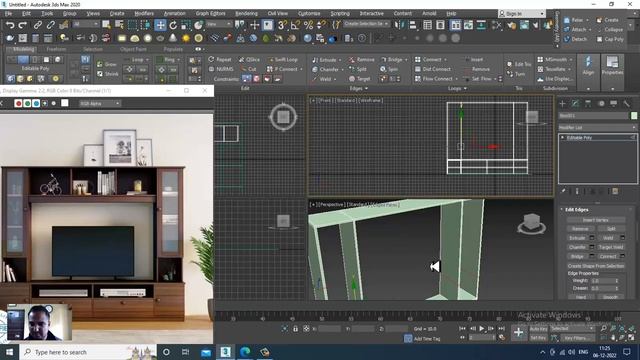Open the Chamfer settings box in Edit Edges
The width and height of the screenshot is (640, 360).
[x=591, y=247]
